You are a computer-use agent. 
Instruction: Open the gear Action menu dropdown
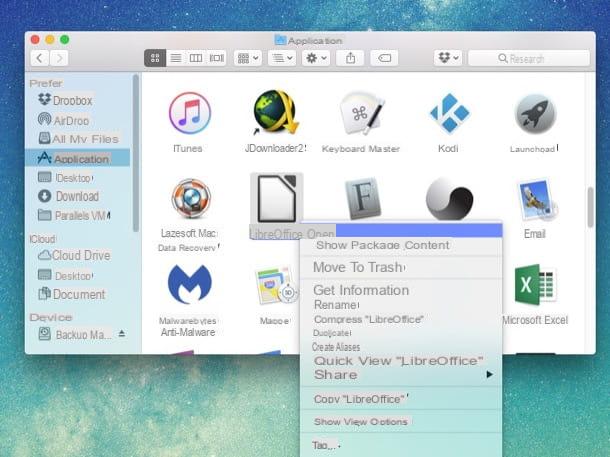pos(316,58)
